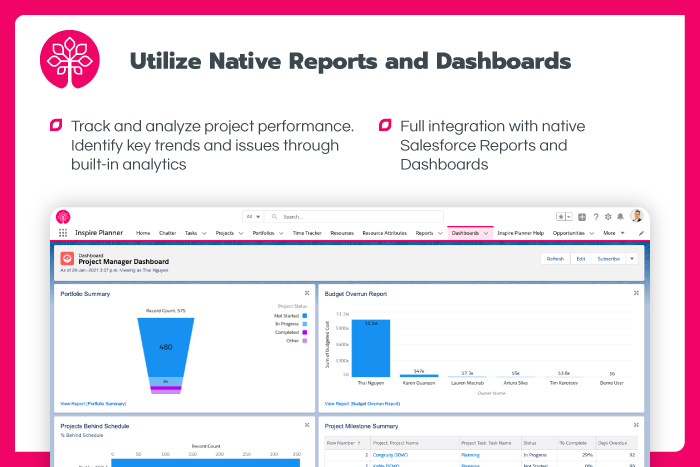Expand the Opportunities tab chevron

592,233
